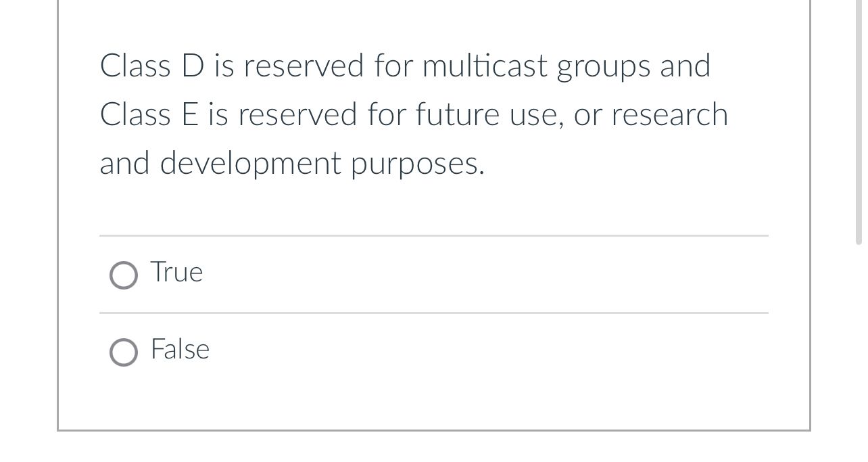Click the word "multicast" in the question
The image size is (868, 462).
click(485, 66)
